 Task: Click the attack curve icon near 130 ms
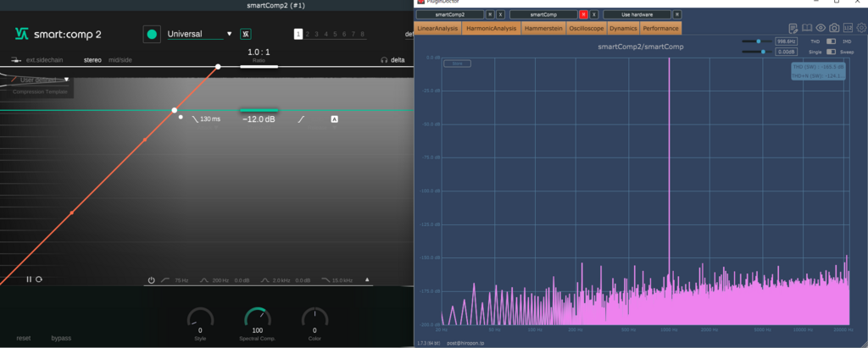point(195,119)
